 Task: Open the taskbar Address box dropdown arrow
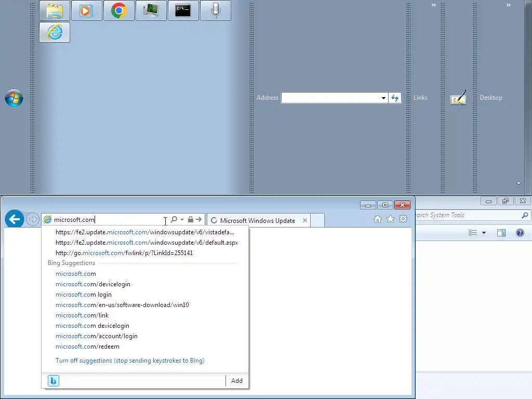point(383,98)
